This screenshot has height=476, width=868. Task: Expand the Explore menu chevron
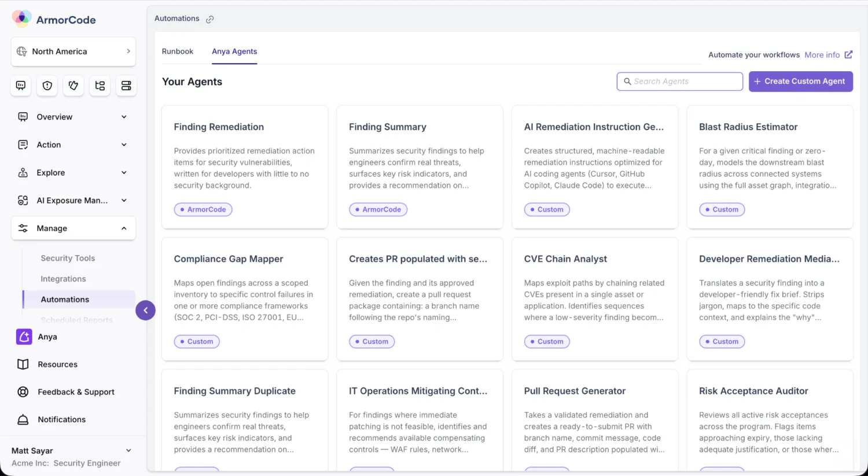click(124, 172)
